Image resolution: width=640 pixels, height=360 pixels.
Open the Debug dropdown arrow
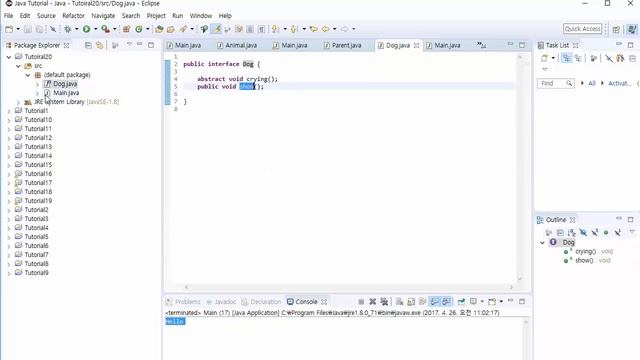[76, 29]
